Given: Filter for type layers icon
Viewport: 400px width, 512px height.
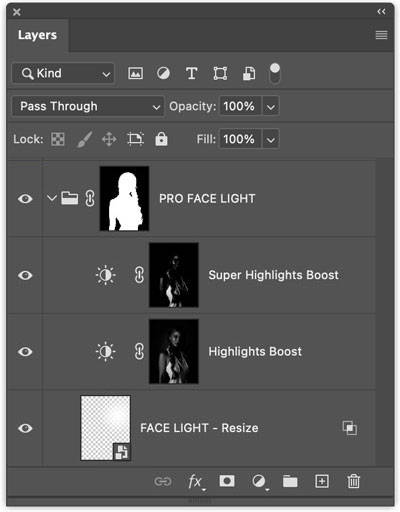Looking at the screenshot, I should point(191,73).
